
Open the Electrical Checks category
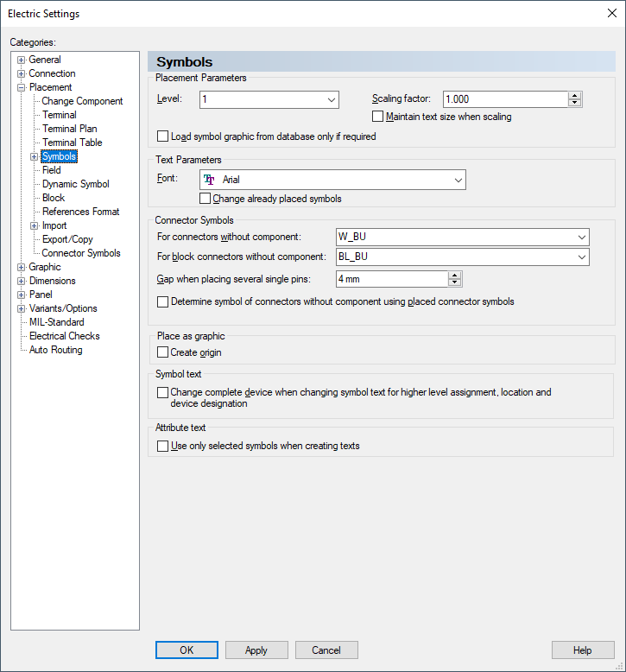click(65, 336)
